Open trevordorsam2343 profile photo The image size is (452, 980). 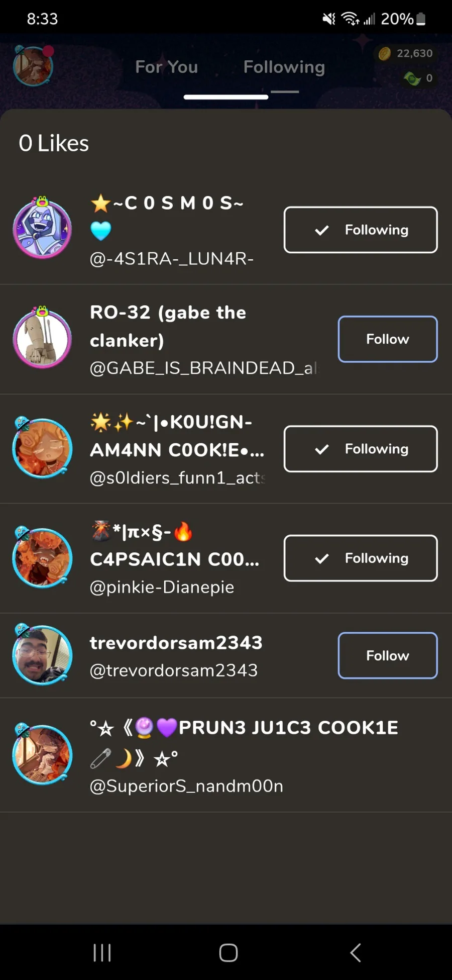pos(42,654)
